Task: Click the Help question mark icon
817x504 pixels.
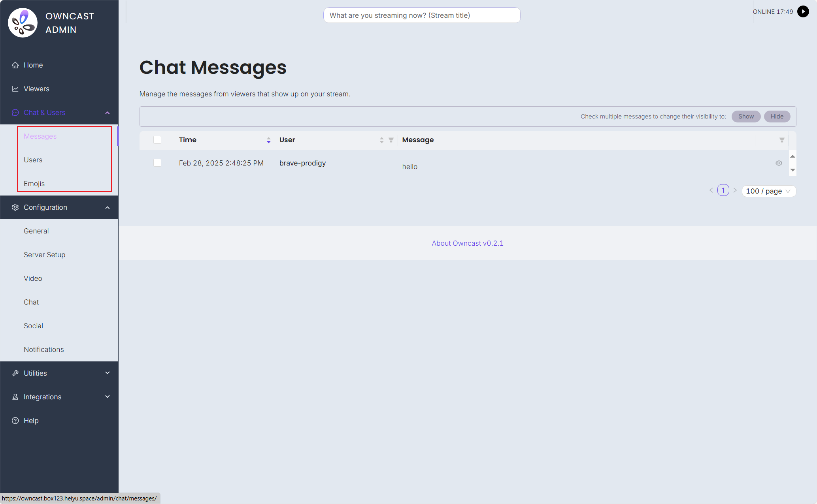Action: (15, 421)
